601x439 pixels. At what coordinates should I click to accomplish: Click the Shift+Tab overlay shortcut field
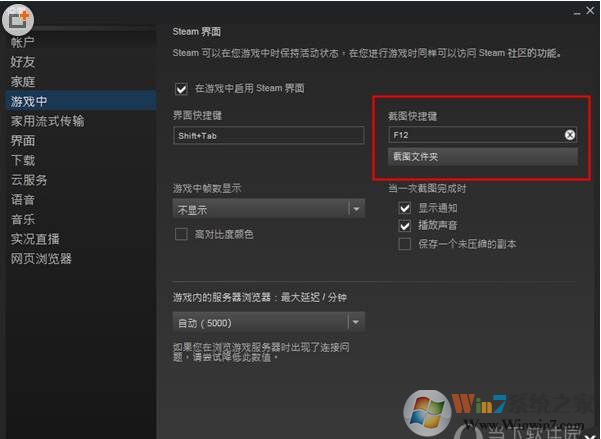[x=268, y=135]
